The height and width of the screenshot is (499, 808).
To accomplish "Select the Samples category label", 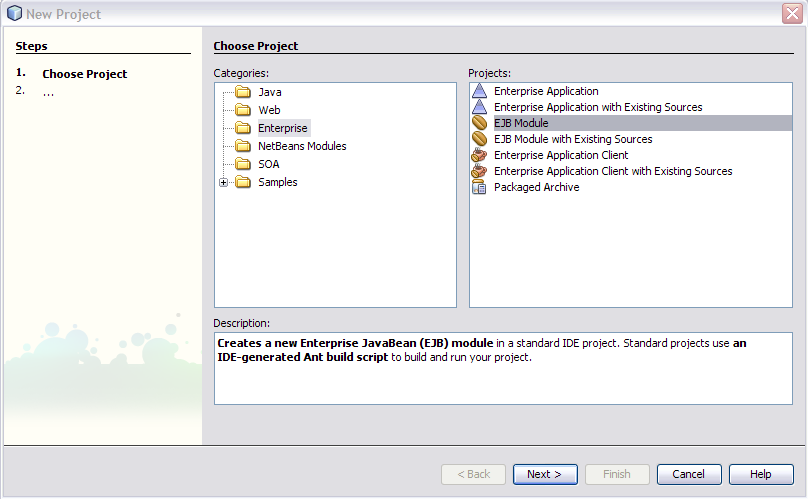I will tap(278, 182).
